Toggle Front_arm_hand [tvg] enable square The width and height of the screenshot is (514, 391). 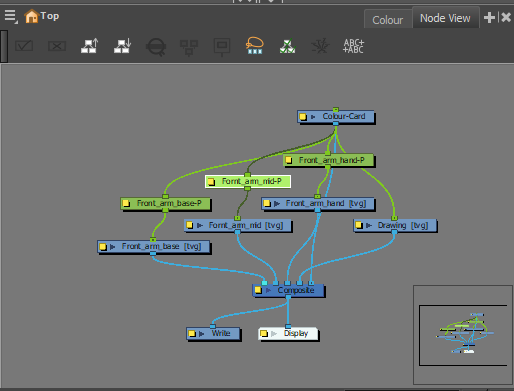(x=267, y=203)
